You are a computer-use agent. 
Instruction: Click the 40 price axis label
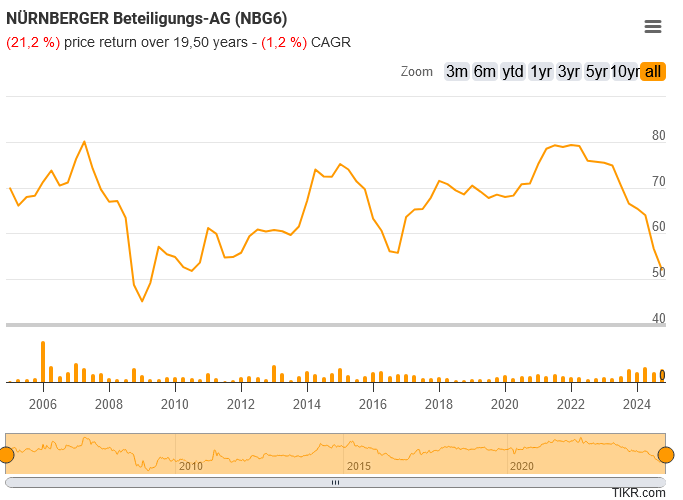pyautogui.click(x=659, y=318)
